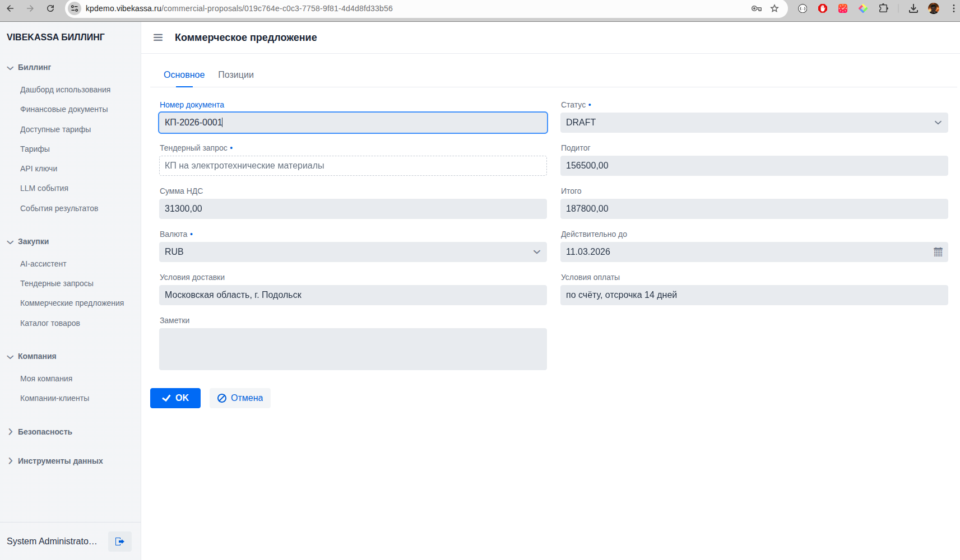Image resolution: width=960 pixels, height=560 pixels.
Task: Click the logout icon next to System Administrator
Action: coord(119,542)
